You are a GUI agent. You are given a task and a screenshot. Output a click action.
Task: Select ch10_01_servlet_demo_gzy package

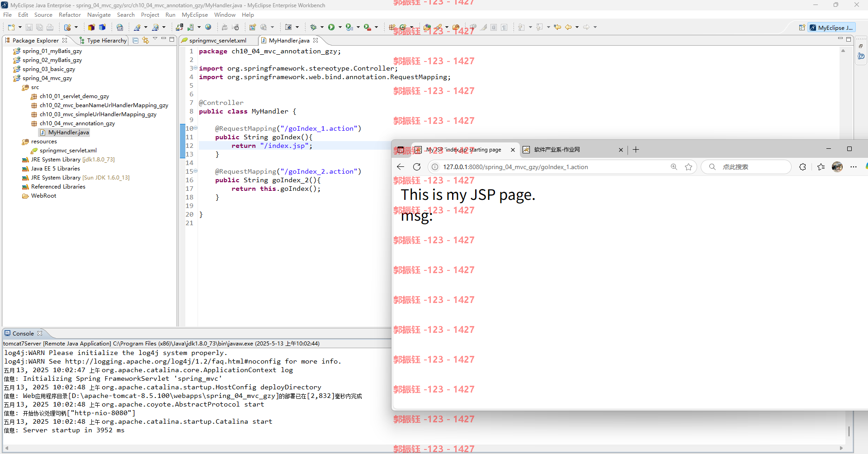coord(74,96)
